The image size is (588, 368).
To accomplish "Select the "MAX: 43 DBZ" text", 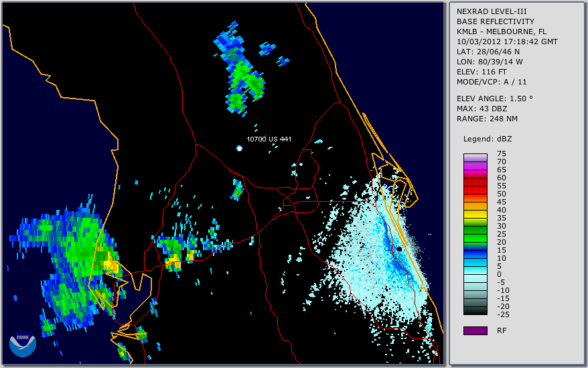I will pyautogui.click(x=482, y=109).
